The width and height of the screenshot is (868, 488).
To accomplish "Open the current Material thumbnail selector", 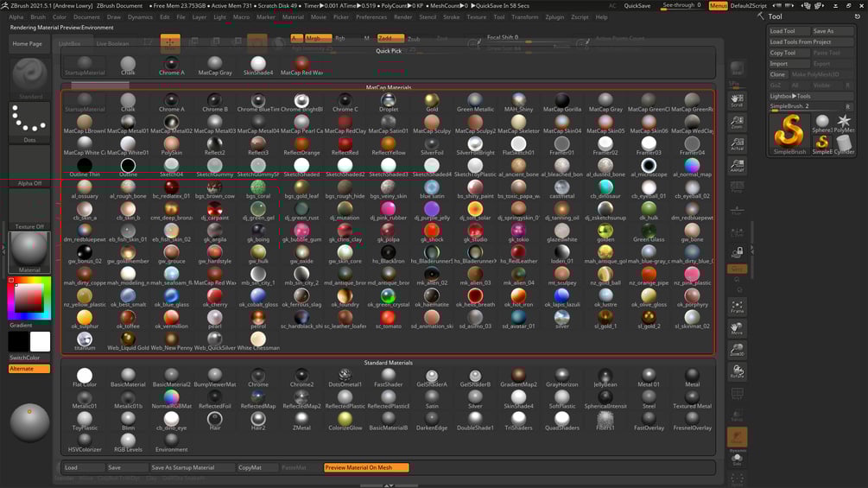I will [x=29, y=252].
